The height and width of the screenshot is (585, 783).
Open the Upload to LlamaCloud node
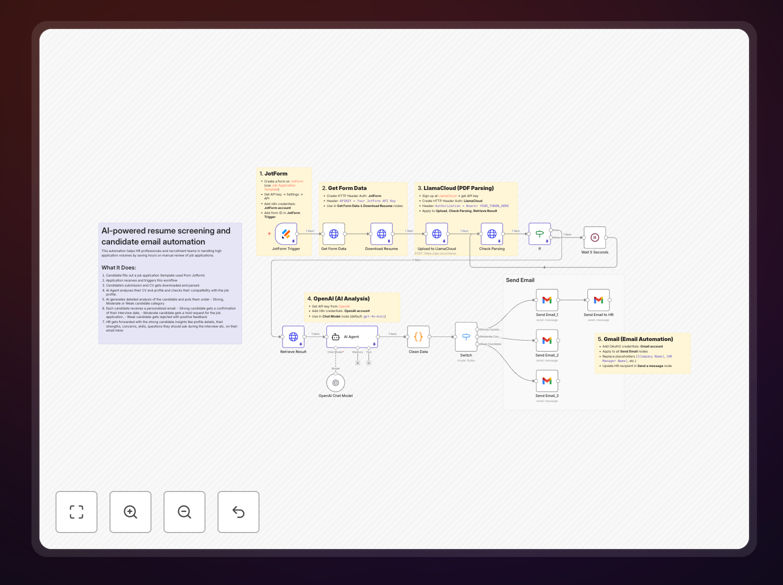pyautogui.click(x=436, y=233)
